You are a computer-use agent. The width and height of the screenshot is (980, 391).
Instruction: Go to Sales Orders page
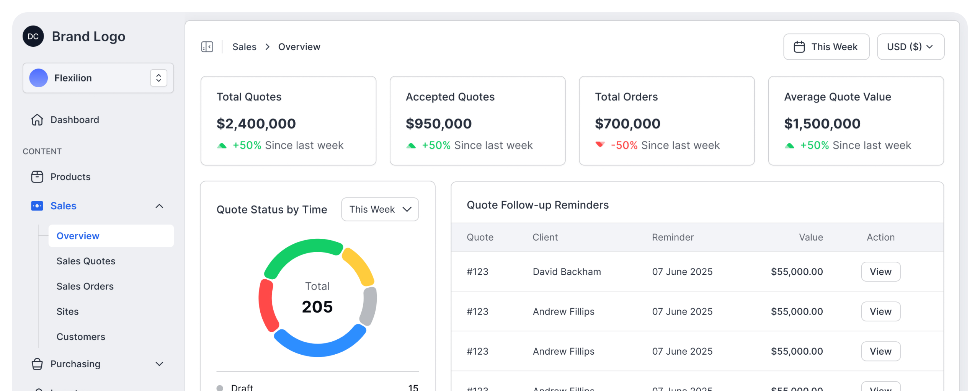pyautogui.click(x=85, y=286)
